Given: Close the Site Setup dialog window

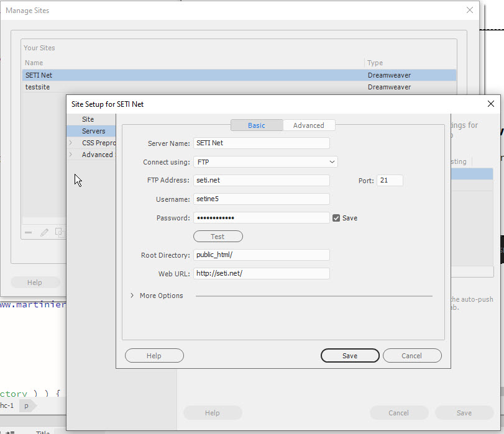Looking at the screenshot, I should point(491,104).
